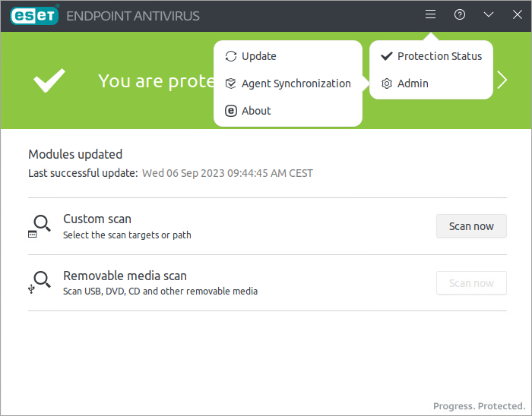Select Protection Status in the submenu

point(439,56)
